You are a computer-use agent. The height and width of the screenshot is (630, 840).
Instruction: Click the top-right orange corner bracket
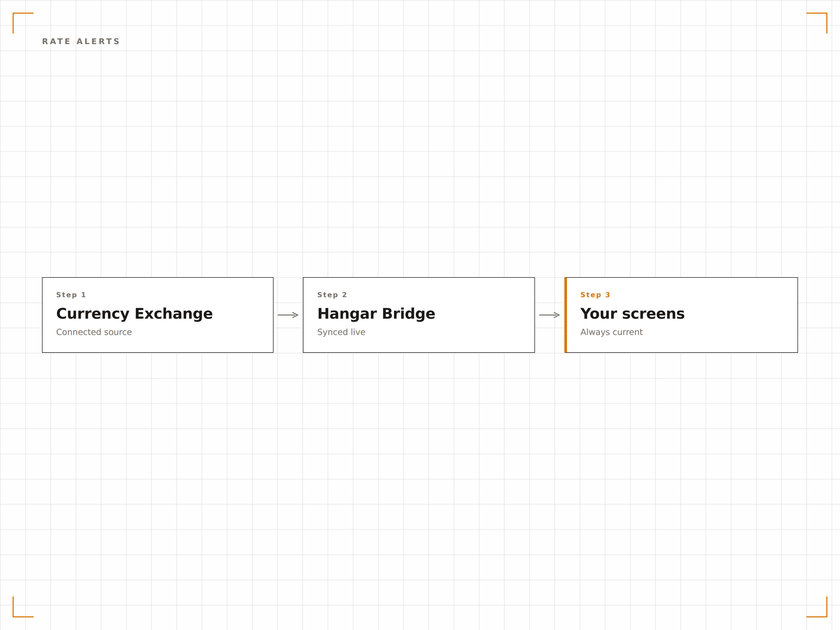click(817, 23)
